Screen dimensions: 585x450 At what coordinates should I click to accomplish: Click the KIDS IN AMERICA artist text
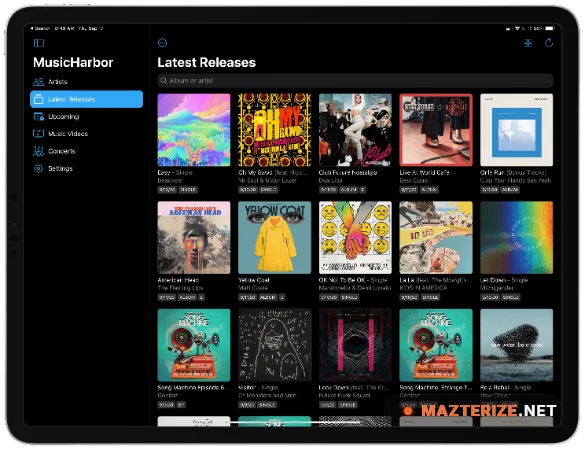pos(423,288)
